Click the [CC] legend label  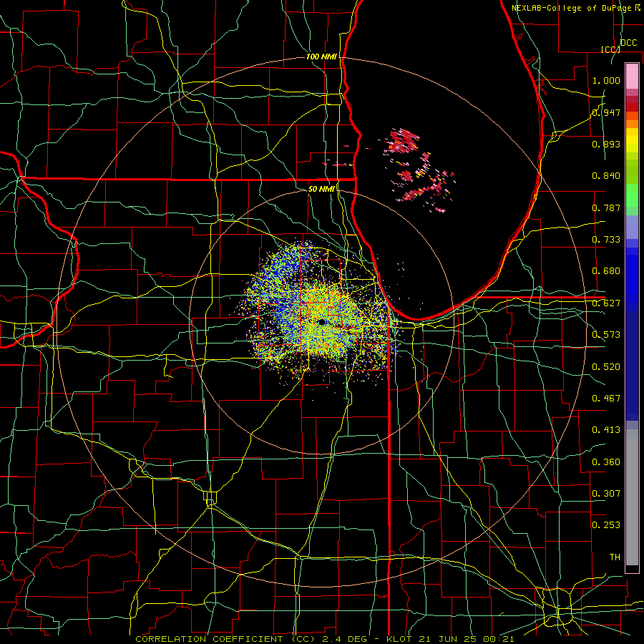point(611,49)
